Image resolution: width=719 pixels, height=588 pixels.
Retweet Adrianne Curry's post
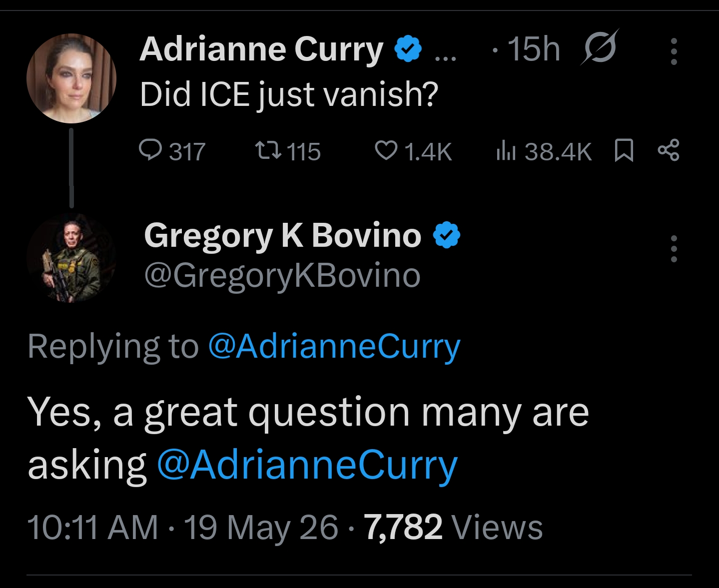(x=287, y=151)
